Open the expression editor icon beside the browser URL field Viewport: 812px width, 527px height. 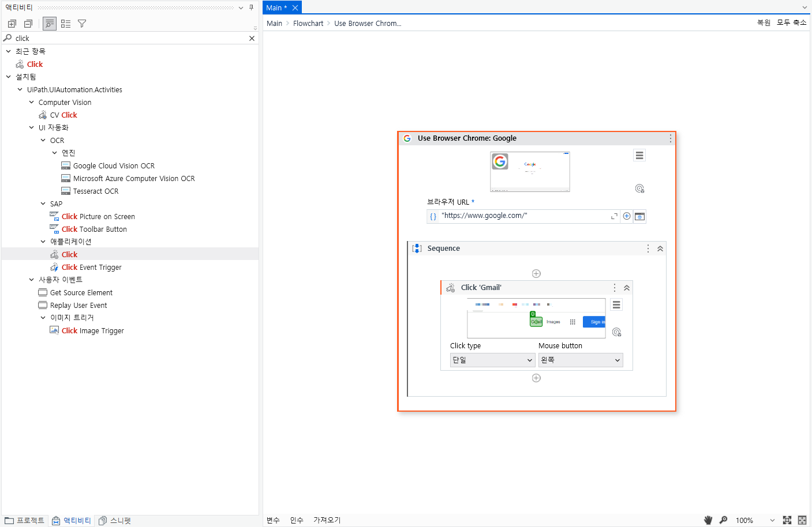point(613,216)
